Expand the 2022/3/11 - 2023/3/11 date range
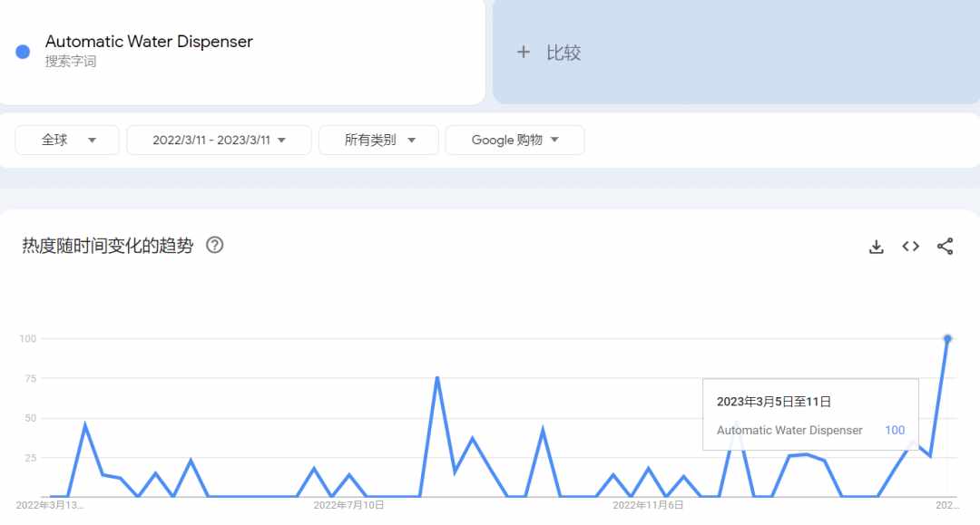 (x=219, y=140)
